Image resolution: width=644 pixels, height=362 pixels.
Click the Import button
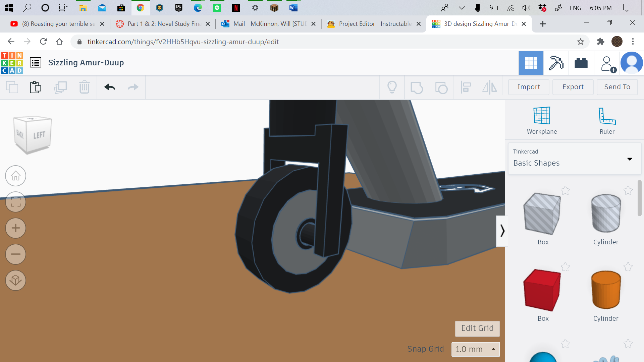[x=529, y=87]
